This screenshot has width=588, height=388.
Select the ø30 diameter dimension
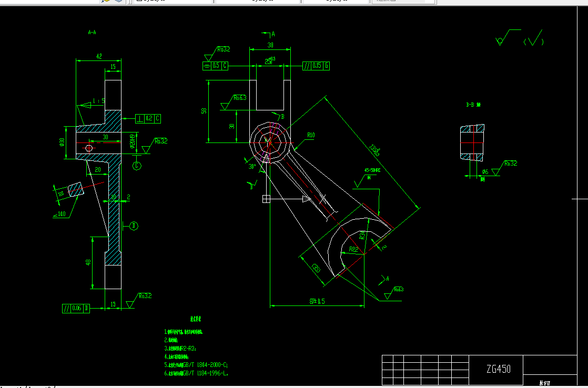[x=62, y=143]
